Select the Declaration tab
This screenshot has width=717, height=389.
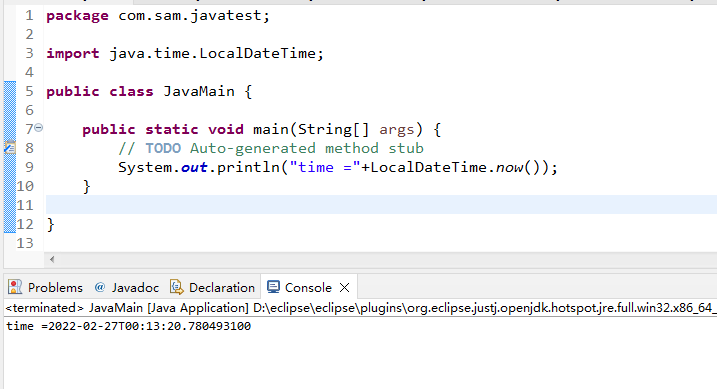[x=213, y=287]
